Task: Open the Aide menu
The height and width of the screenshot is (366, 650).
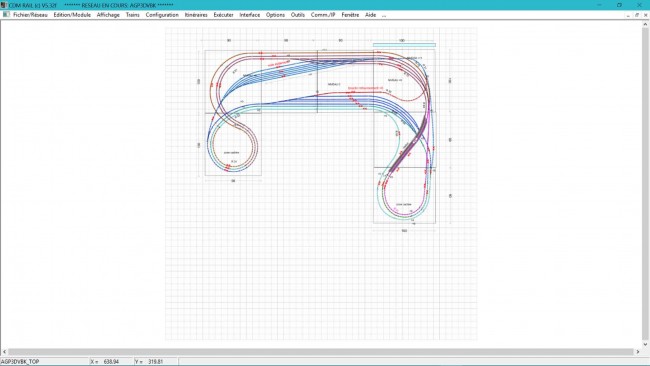Action: [370, 15]
